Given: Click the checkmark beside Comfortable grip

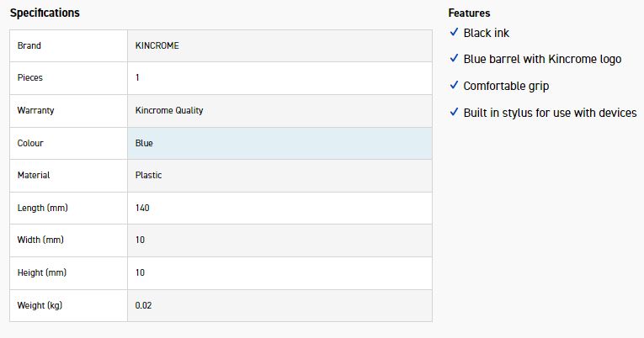Looking at the screenshot, I should (454, 86).
